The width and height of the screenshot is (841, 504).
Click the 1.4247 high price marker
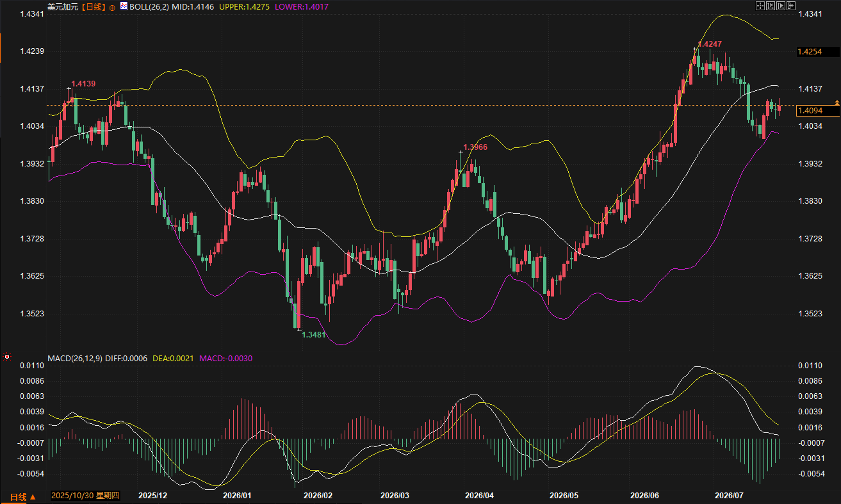[x=709, y=44]
